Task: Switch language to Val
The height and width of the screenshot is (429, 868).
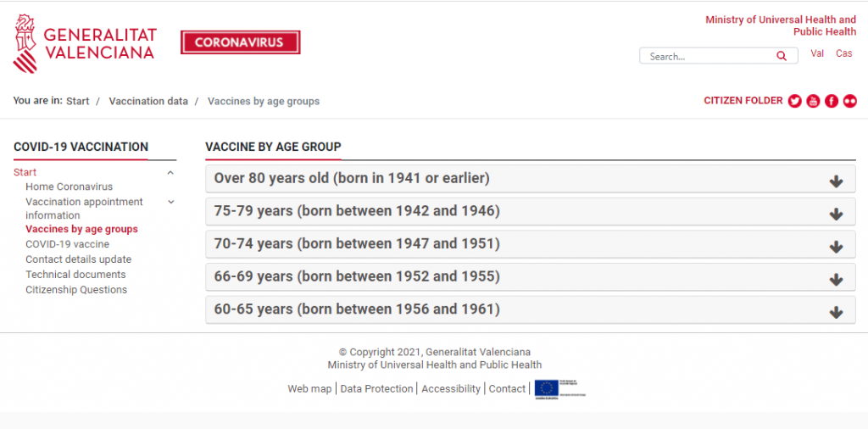Action: (x=817, y=53)
